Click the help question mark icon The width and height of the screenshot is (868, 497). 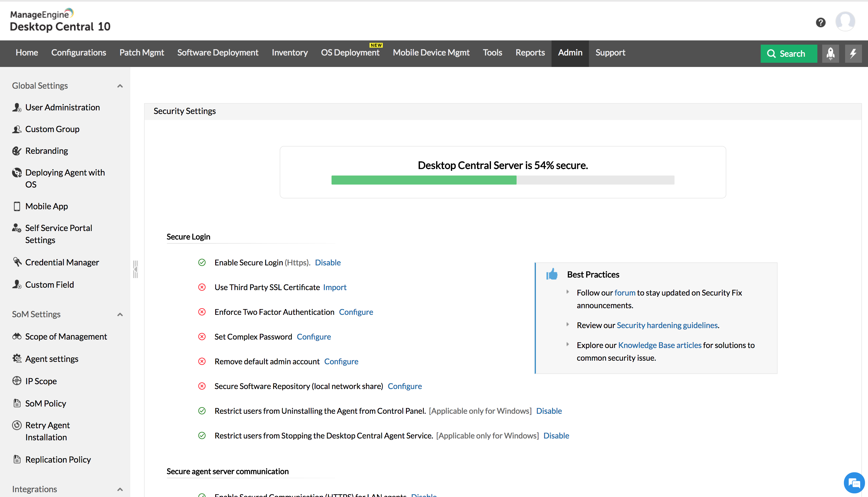click(x=820, y=23)
